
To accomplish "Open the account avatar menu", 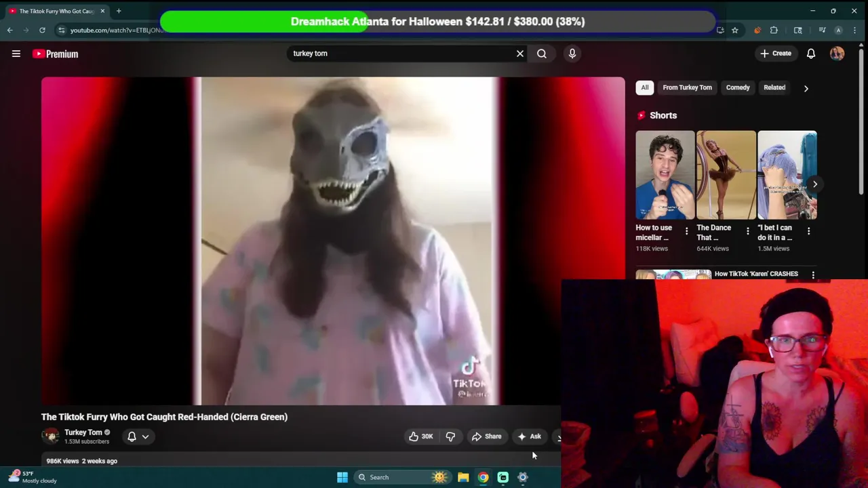I will [837, 54].
